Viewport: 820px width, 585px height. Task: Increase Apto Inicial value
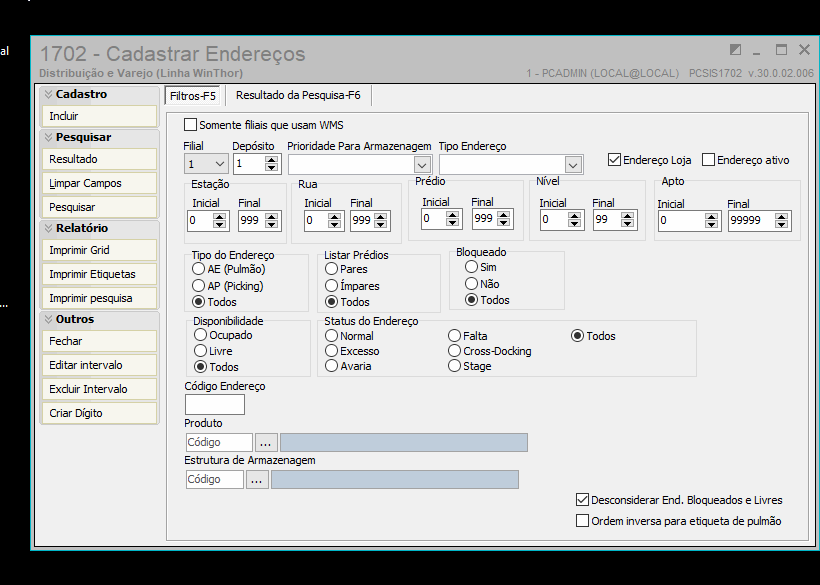click(711, 217)
